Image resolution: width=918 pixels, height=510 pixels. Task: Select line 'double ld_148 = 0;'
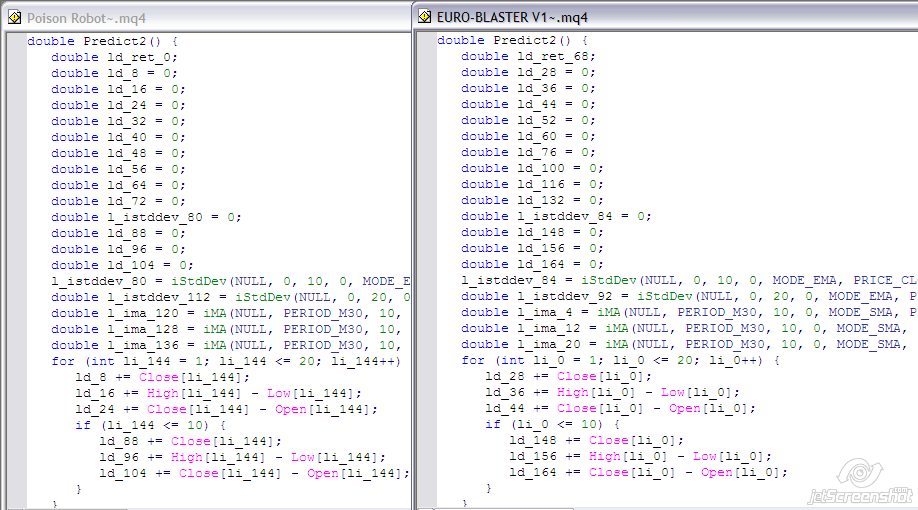point(532,232)
